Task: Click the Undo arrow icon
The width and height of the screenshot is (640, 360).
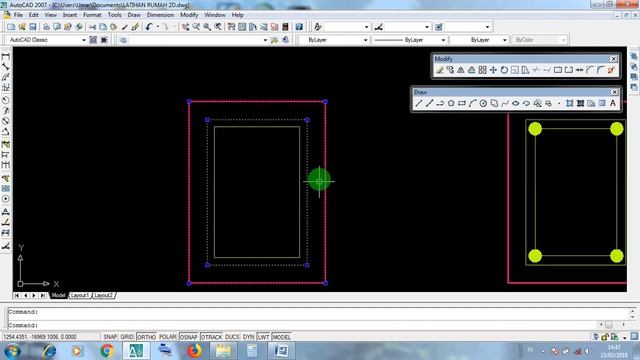Action: tap(149, 27)
